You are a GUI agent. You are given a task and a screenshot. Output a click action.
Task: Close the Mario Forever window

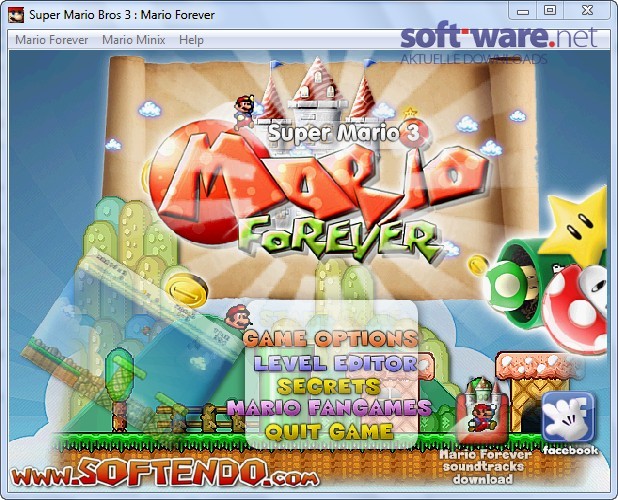[587, 11]
